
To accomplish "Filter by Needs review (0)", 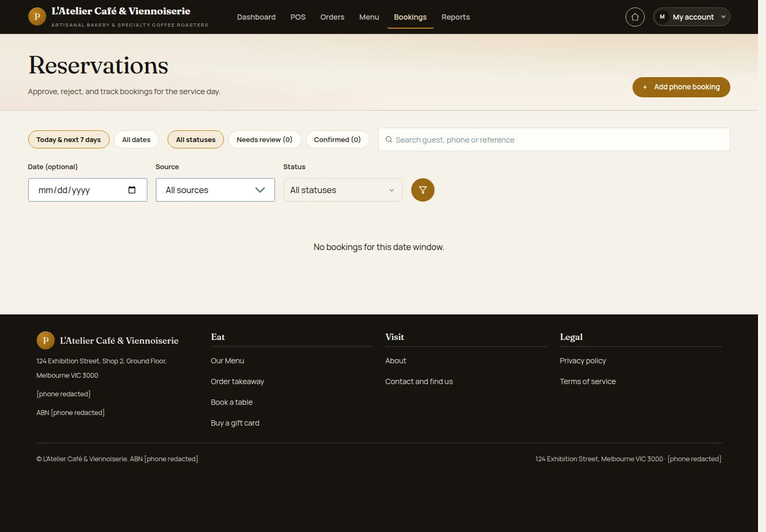I will [x=264, y=139].
